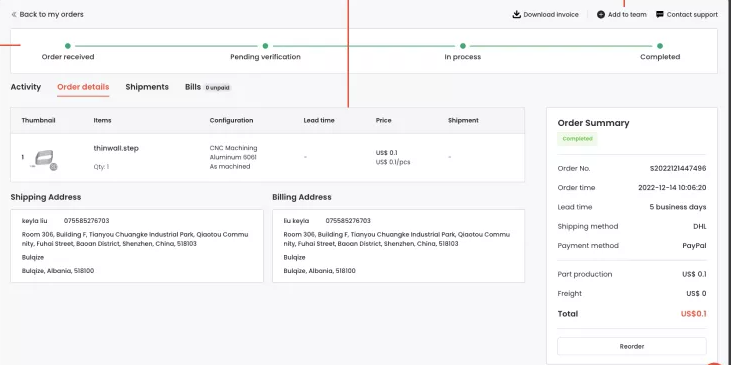The height and width of the screenshot is (365, 731).
Task: Click the Thumbnail column header
Action: (38, 120)
